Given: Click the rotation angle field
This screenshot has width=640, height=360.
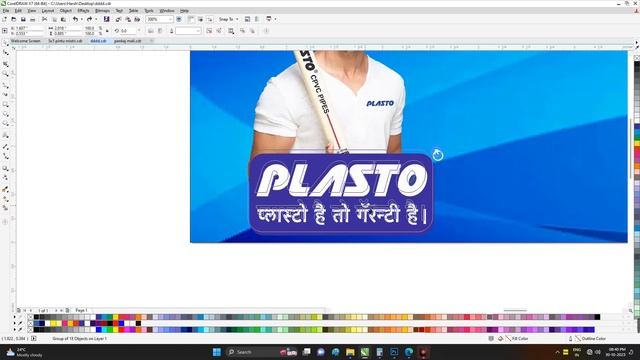Looking at the screenshot, I should (128, 31).
